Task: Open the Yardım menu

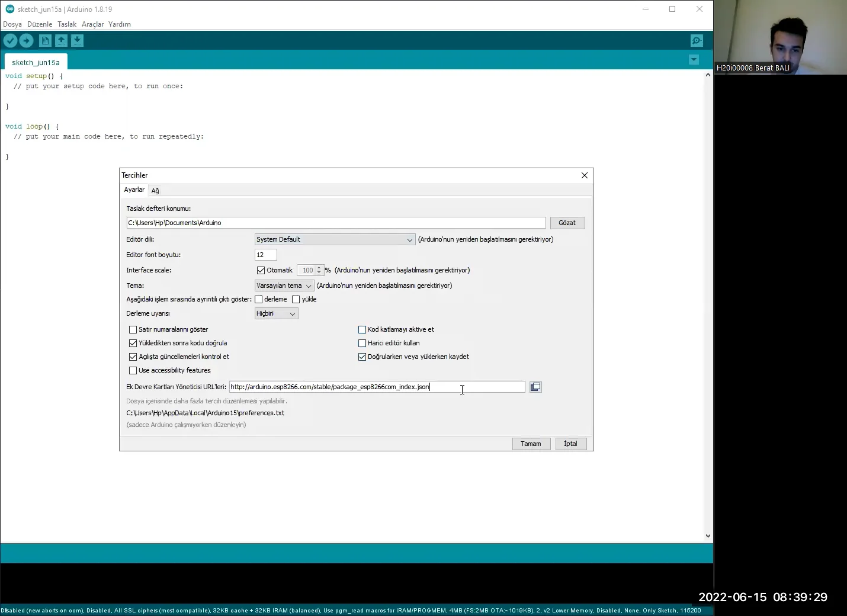Action: [120, 24]
